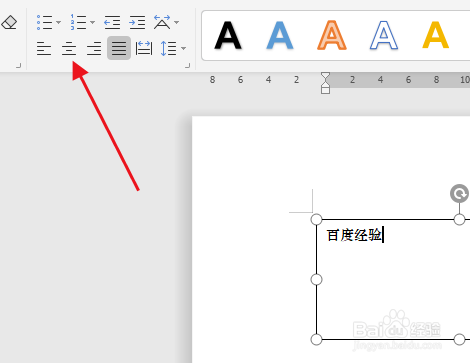Choose the blue outline hollow text style
The image size is (470, 363).
click(x=384, y=35)
